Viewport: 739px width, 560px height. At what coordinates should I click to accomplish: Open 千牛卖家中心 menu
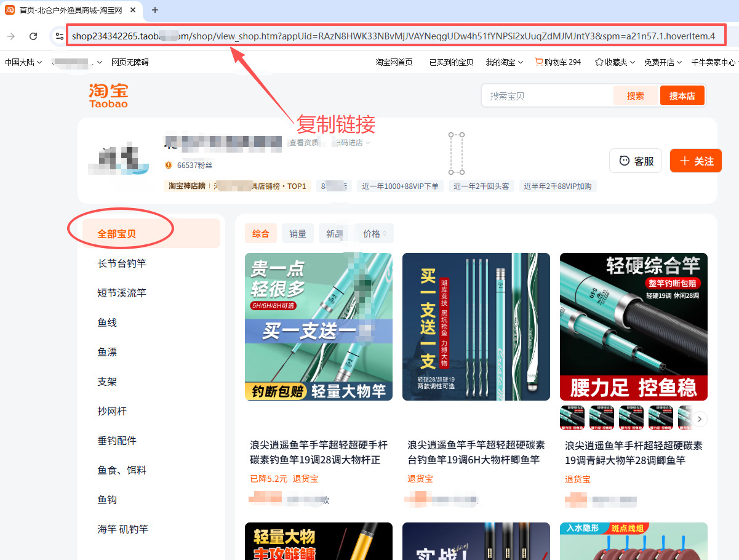pos(714,62)
